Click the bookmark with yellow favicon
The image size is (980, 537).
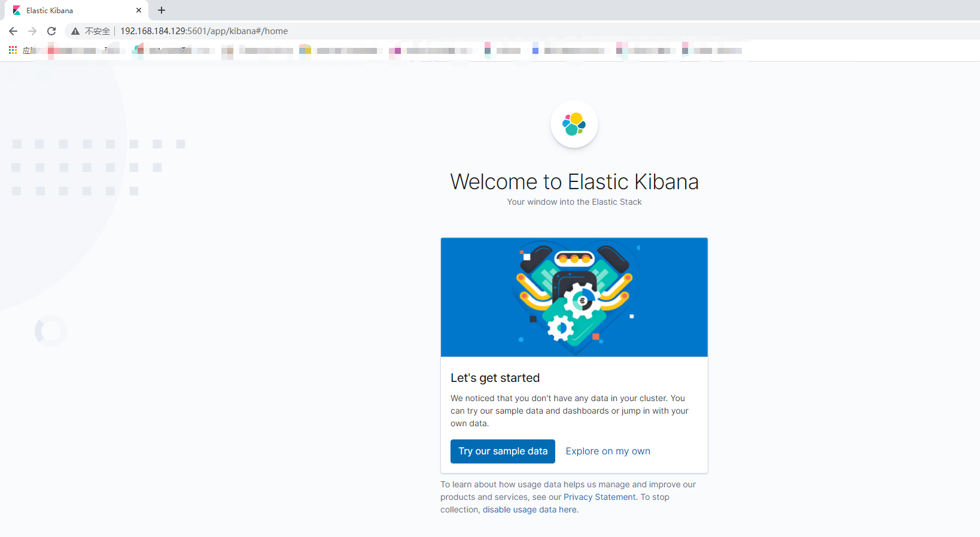pos(305,50)
